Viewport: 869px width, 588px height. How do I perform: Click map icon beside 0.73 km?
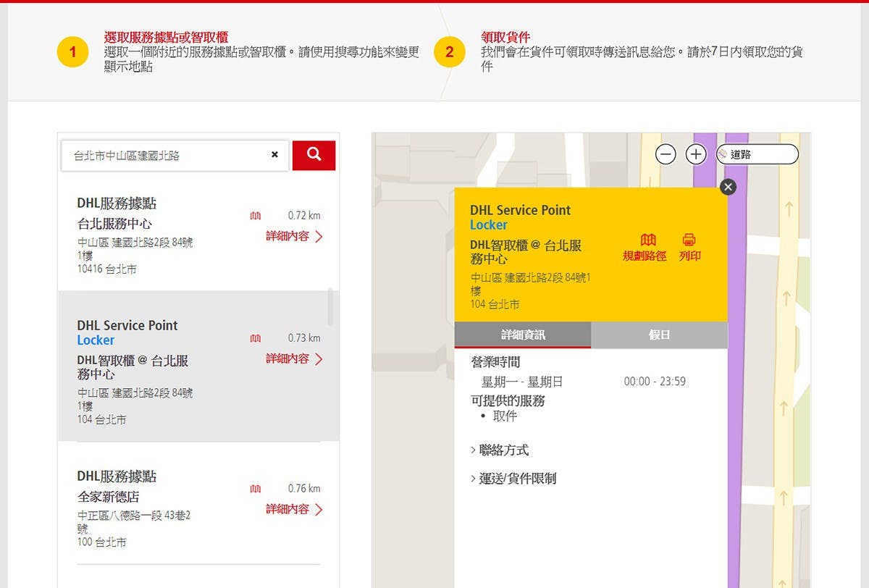[x=256, y=338]
